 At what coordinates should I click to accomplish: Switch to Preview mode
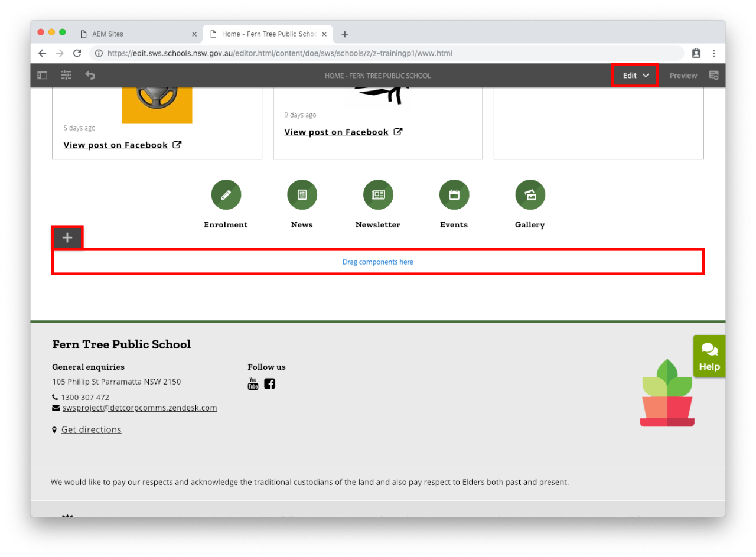(x=683, y=76)
